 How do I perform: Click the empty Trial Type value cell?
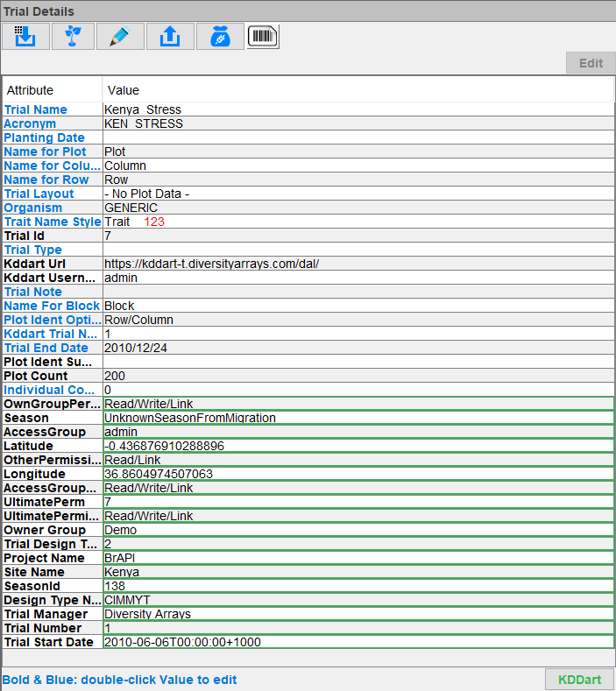pos(358,250)
